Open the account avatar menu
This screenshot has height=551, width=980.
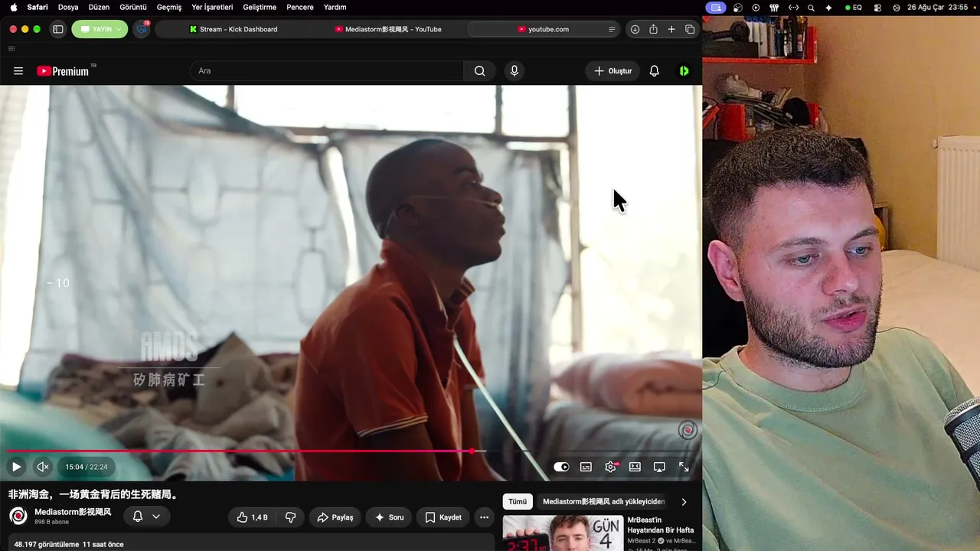(684, 71)
